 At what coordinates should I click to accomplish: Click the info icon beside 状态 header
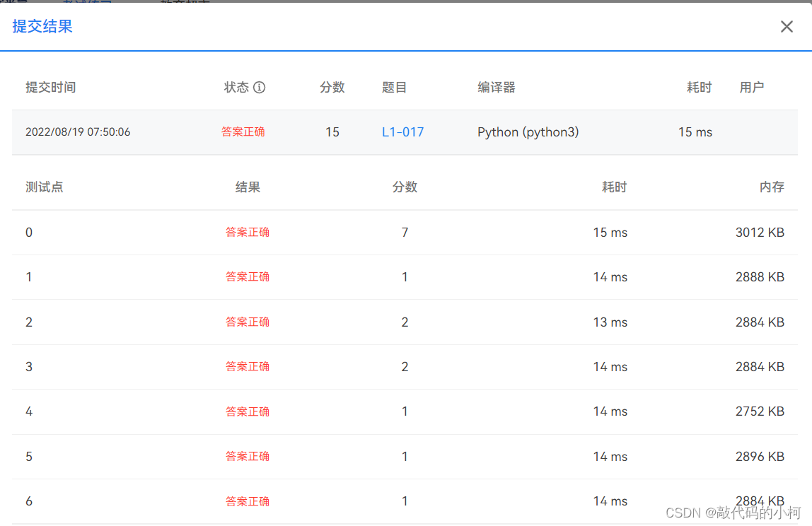259,87
